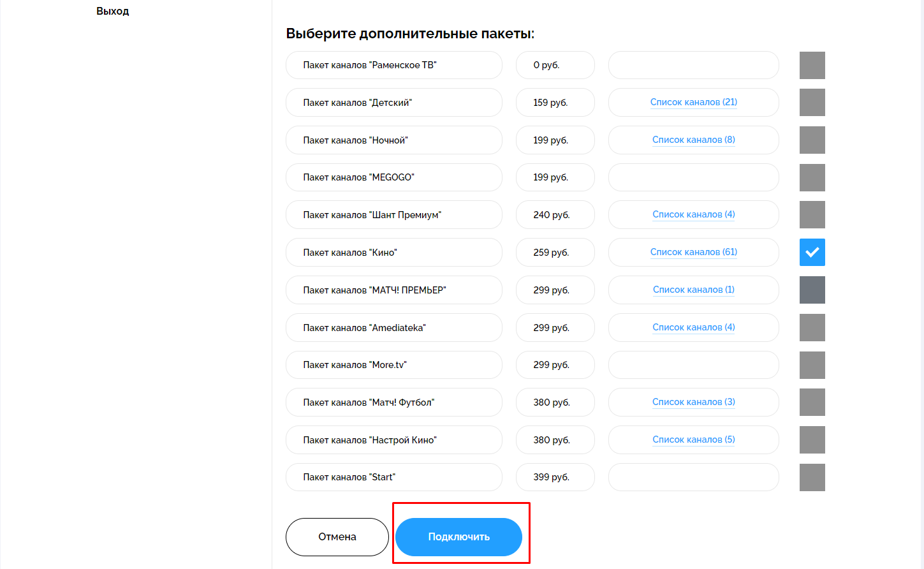The image size is (924, 569).
Task: Select the "Start" package checkbox
Action: click(x=812, y=477)
